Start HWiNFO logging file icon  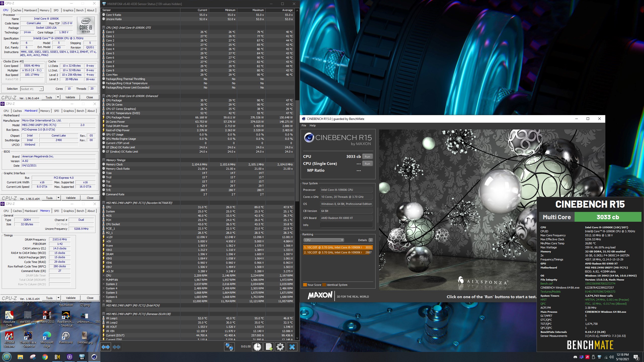[x=269, y=347]
